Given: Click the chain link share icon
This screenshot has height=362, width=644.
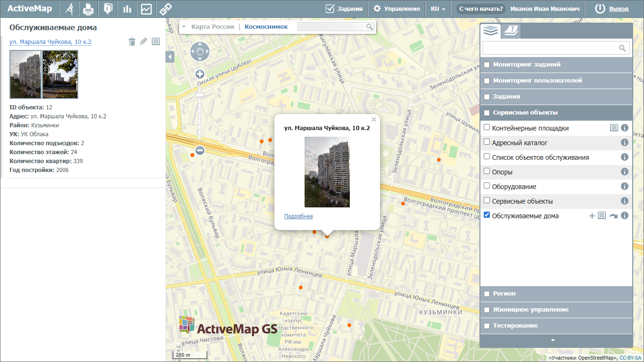Looking at the screenshot, I should coord(165,8).
